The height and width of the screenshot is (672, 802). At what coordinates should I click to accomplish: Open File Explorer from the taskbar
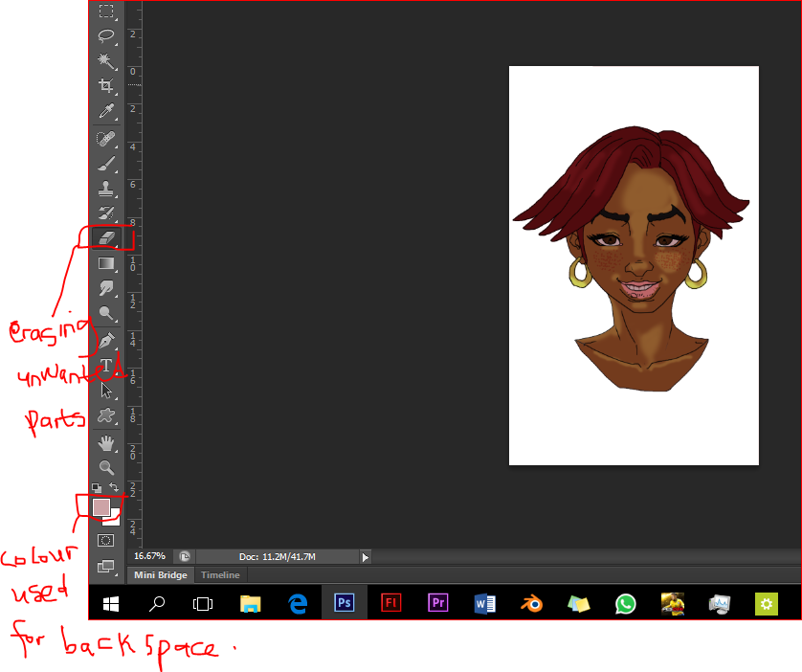click(250, 604)
